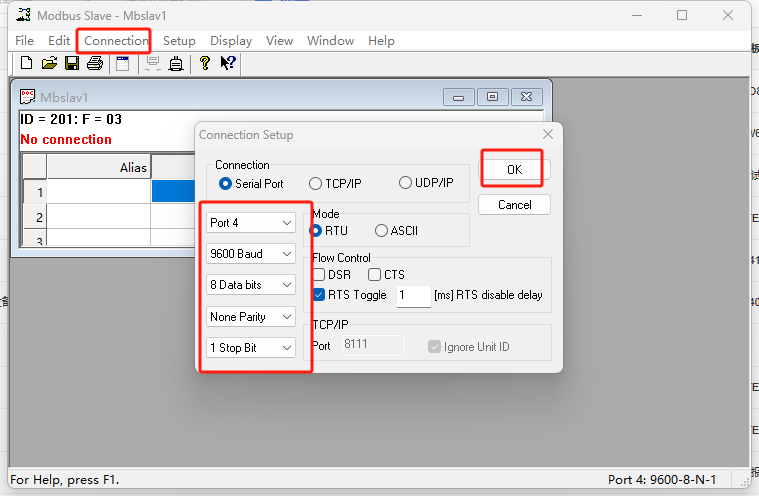759x496 pixels.
Task: Click the New document toolbar icon
Action: (27, 63)
